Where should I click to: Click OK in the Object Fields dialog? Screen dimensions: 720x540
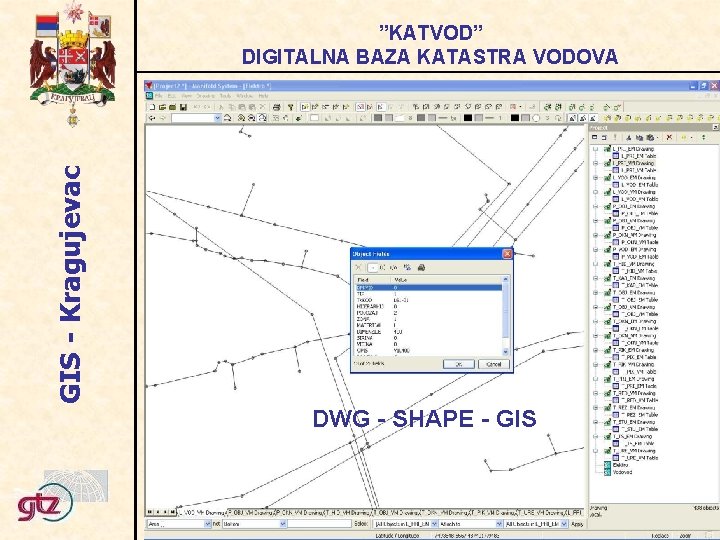click(x=458, y=364)
